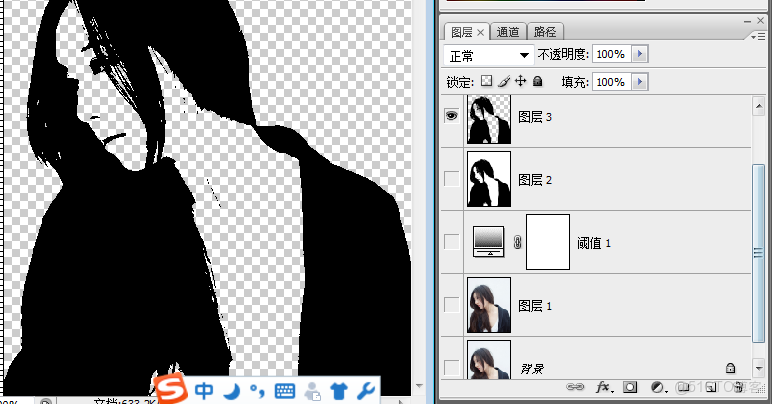Image resolution: width=772 pixels, height=404 pixels.
Task: Open the 不透明度 slider arrow
Action: pyautogui.click(x=640, y=54)
